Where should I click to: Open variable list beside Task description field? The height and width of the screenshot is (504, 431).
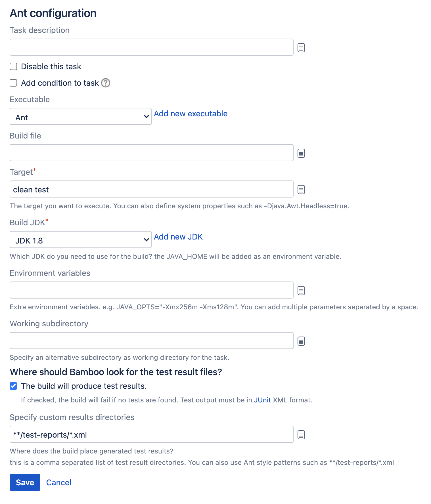point(301,47)
